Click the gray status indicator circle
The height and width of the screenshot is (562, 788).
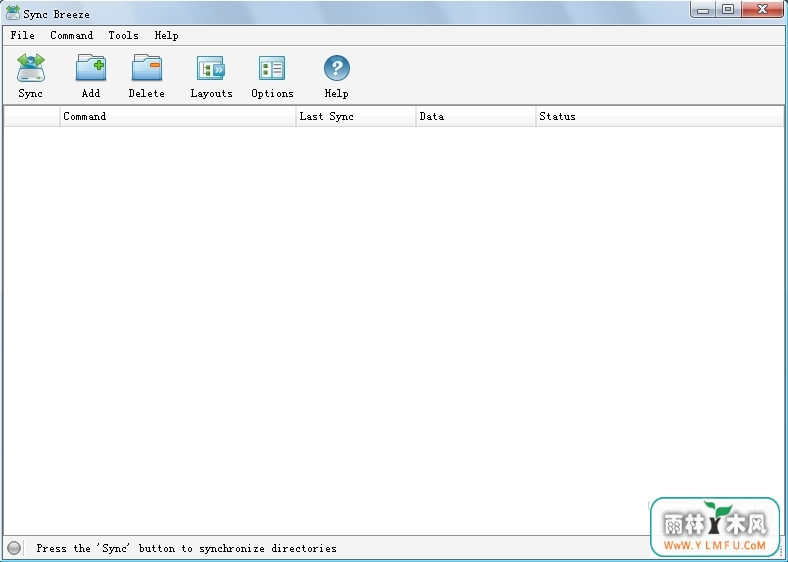tap(14, 548)
